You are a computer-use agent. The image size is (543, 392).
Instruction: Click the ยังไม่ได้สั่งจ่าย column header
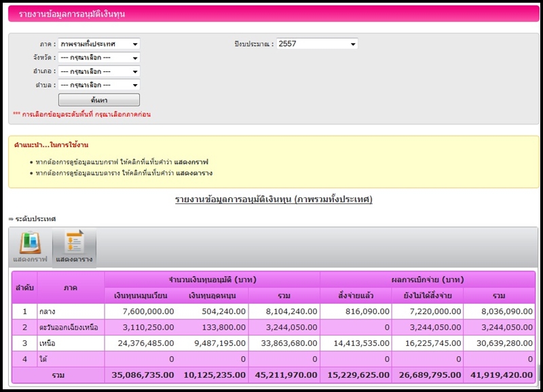click(x=428, y=295)
